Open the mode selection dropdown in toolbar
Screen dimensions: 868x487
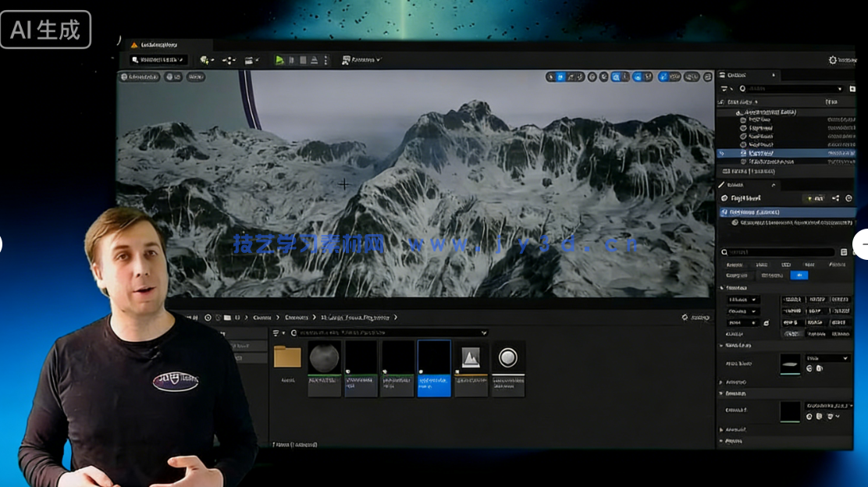tap(158, 60)
